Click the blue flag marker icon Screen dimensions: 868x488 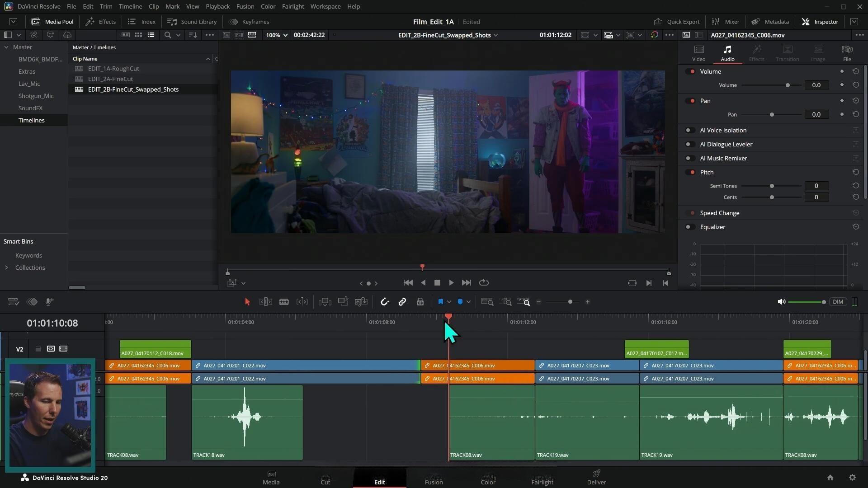[440, 302]
